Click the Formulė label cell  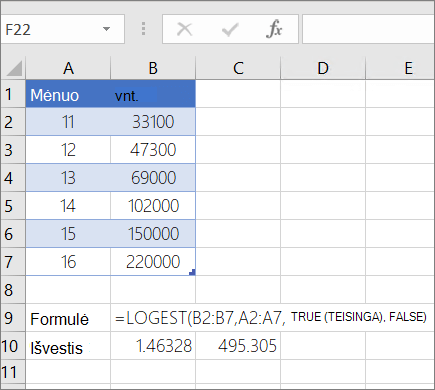68,318
